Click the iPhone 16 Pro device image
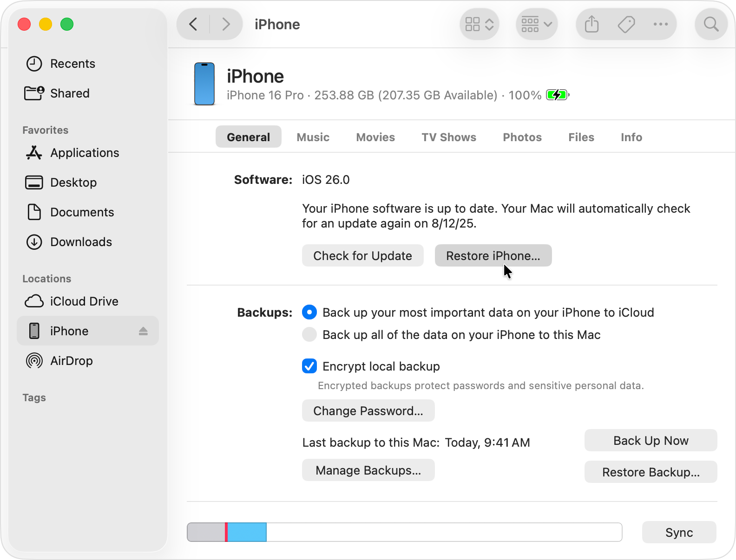 point(204,84)
